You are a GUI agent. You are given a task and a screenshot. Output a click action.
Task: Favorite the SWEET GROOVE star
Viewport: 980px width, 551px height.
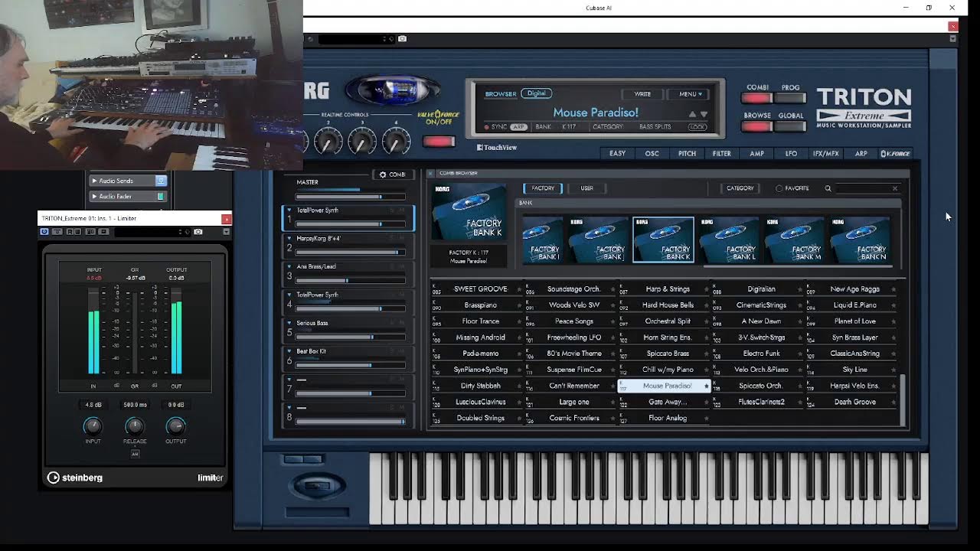point(519,289)
